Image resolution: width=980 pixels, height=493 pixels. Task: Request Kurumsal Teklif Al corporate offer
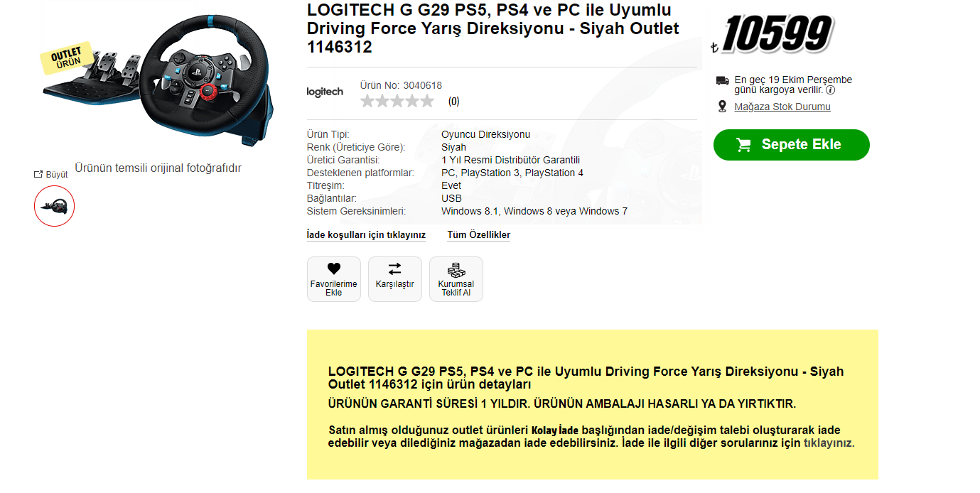coord(456,279)
